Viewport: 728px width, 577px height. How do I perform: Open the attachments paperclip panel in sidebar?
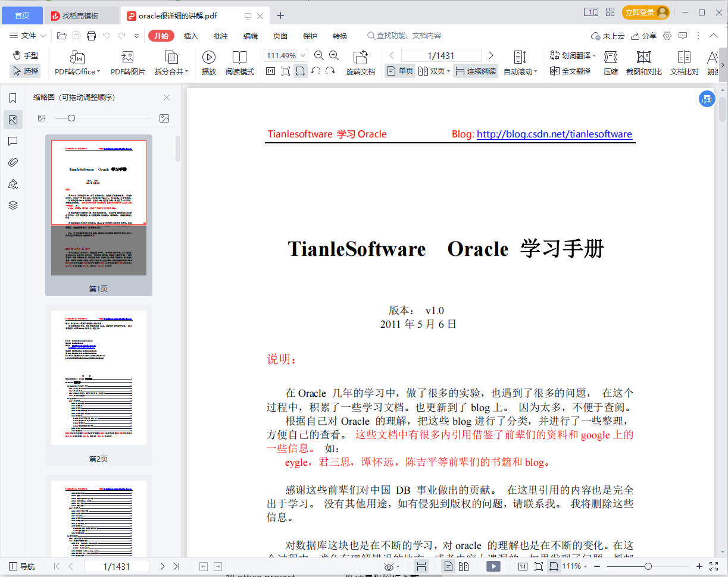click(13, 162)
